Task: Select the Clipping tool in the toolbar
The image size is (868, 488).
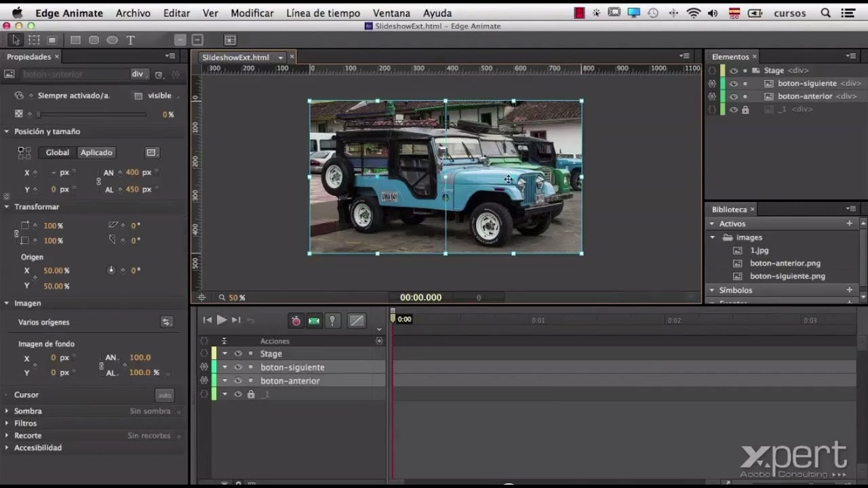Action: click(52, 40)
